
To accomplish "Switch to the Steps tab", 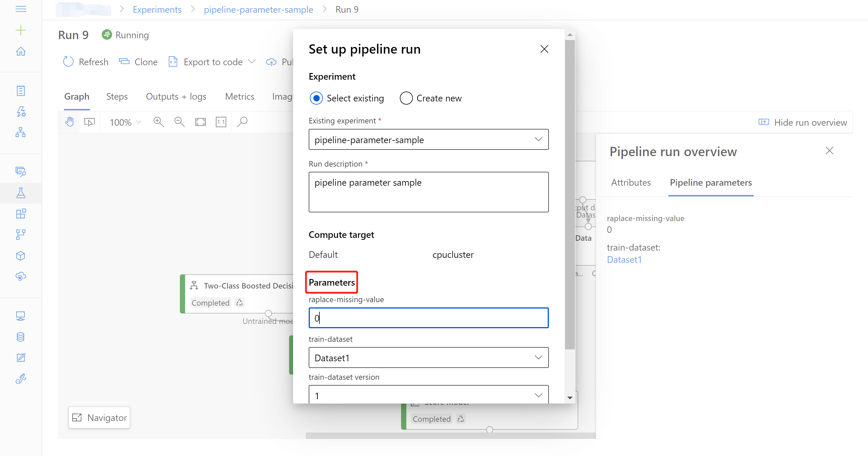I will (x=117, y=96).
